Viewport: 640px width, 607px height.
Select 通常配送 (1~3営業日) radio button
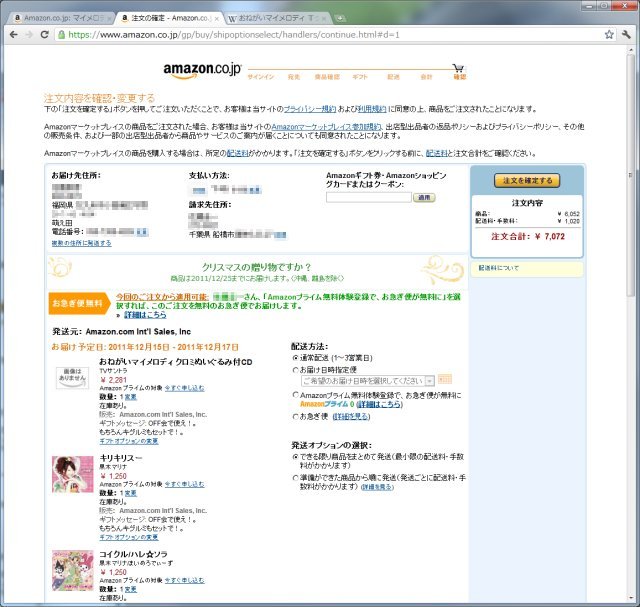click(296, 358)
